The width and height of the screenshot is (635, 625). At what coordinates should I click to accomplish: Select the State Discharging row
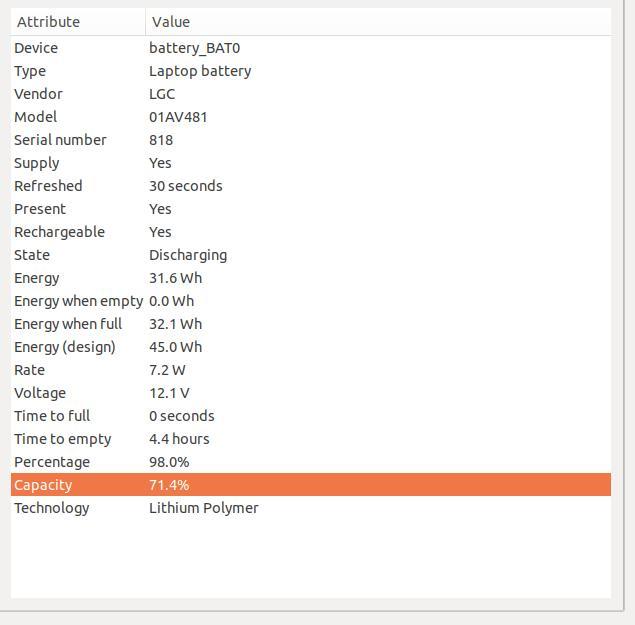(311, 255)
